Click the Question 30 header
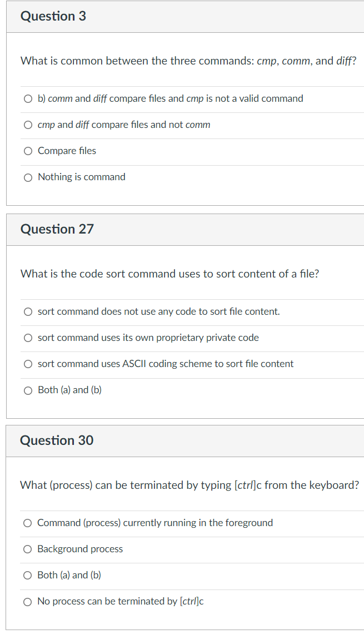The image size is (364, 639). pos(57,440)
